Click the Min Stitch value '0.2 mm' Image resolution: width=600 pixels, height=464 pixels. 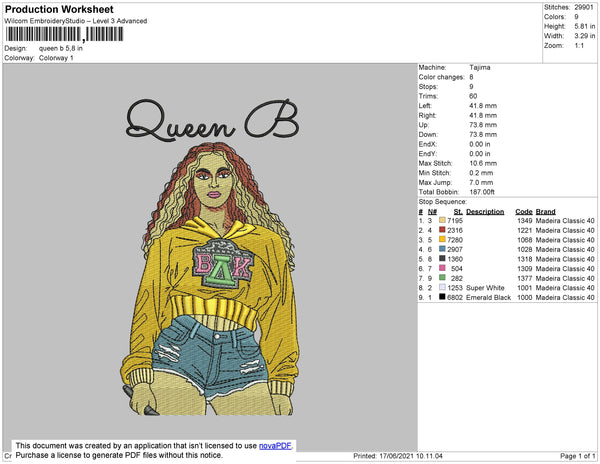point(481,173)
